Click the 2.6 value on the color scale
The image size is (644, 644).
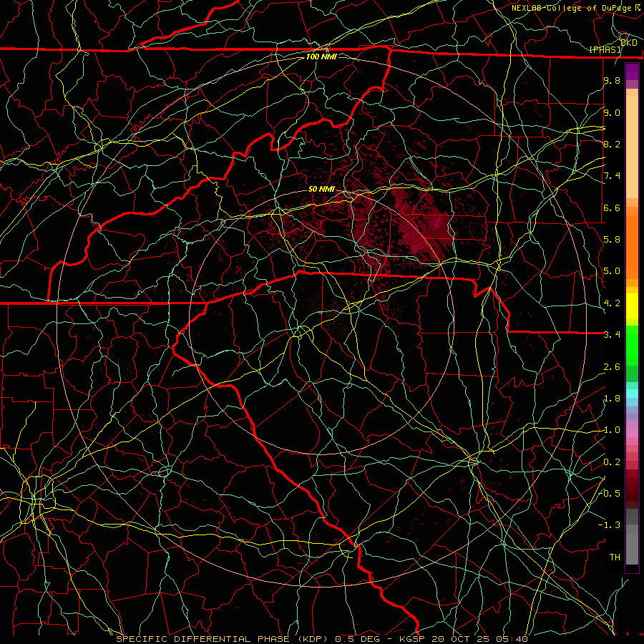(x=612, y=366)
